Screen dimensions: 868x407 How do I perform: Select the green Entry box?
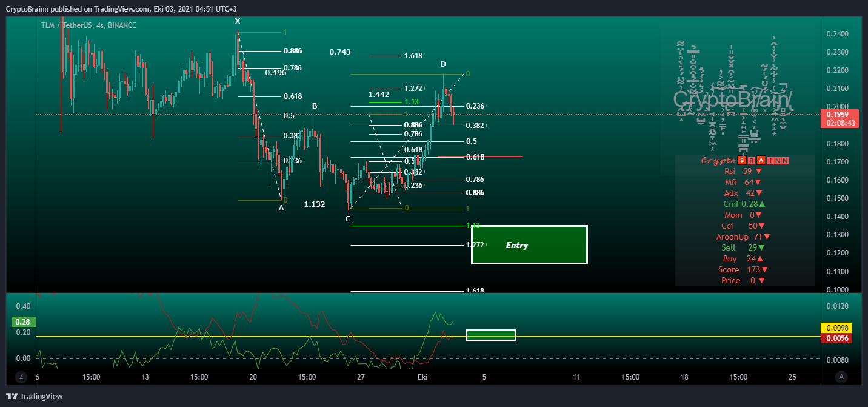pos(529,245)
